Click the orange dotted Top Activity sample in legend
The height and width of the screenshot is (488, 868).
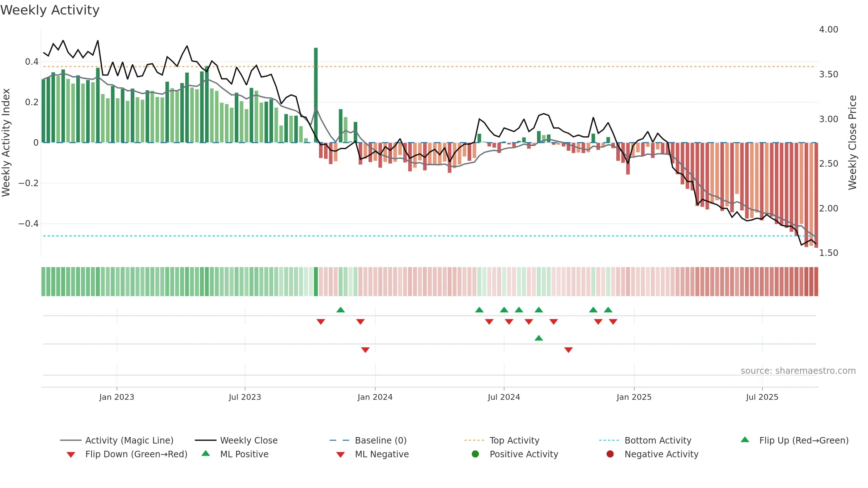[474, 440]
